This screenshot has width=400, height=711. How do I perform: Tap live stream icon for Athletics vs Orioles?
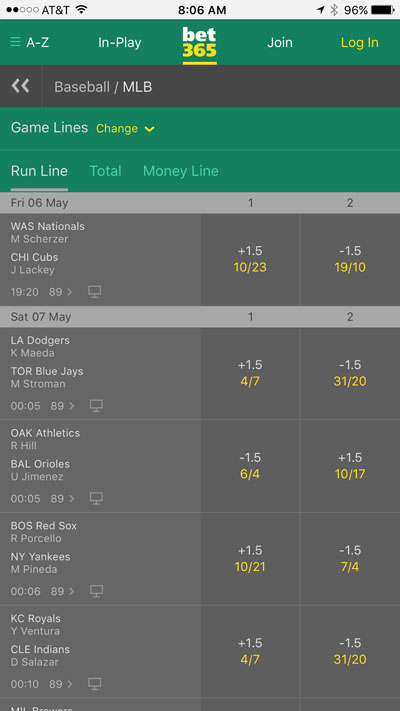(96, 499)
